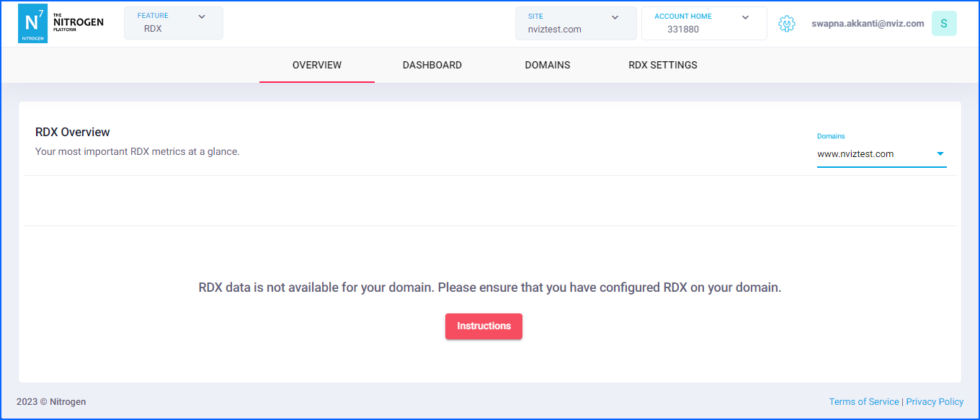
Task: Open the Terms of Service link
Action: point(864,402)
